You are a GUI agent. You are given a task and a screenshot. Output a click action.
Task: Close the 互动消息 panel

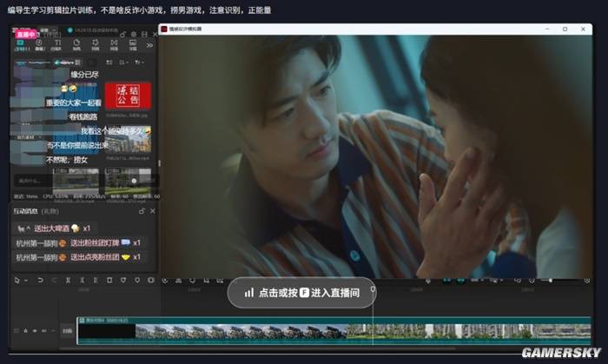click(152, 211)
